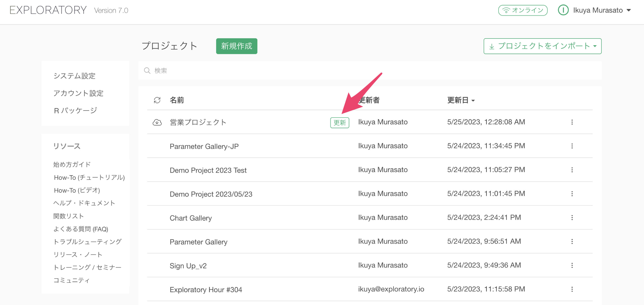Open R パッケージ in the sidebar
644x305 pixels.
(75, 110)
